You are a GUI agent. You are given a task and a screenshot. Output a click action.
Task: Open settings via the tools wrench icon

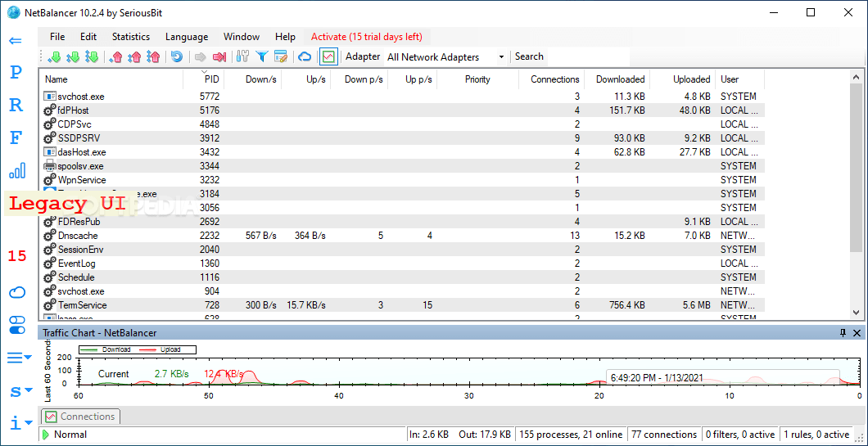coord(242,56)
